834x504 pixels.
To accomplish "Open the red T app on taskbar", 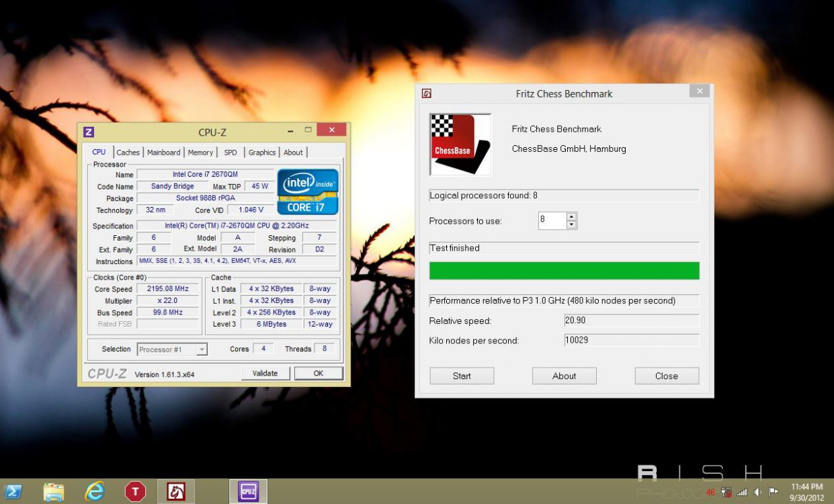I will coord(135,491).
